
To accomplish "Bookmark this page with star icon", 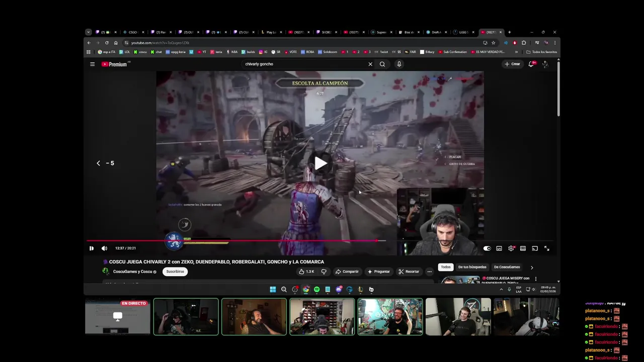I will coord(493,43).
